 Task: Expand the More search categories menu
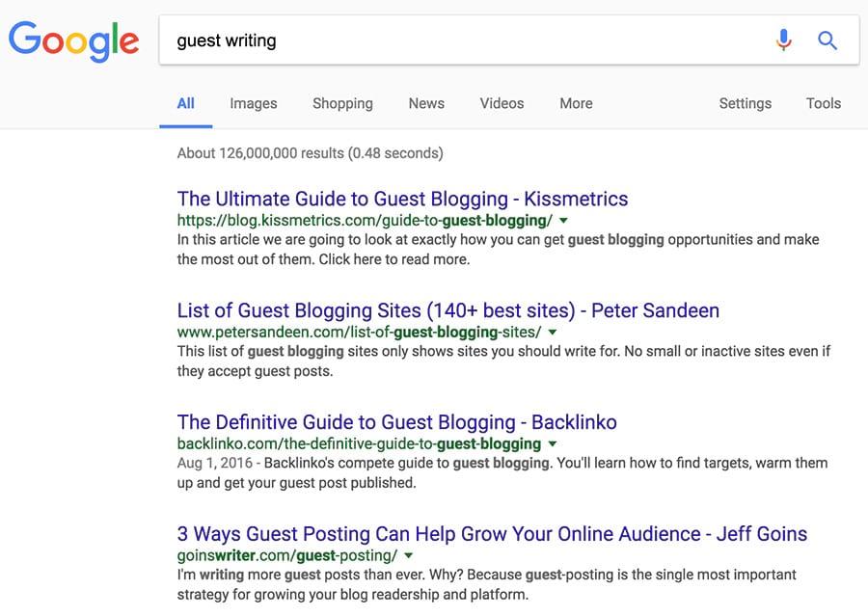[x=576, y=103]
